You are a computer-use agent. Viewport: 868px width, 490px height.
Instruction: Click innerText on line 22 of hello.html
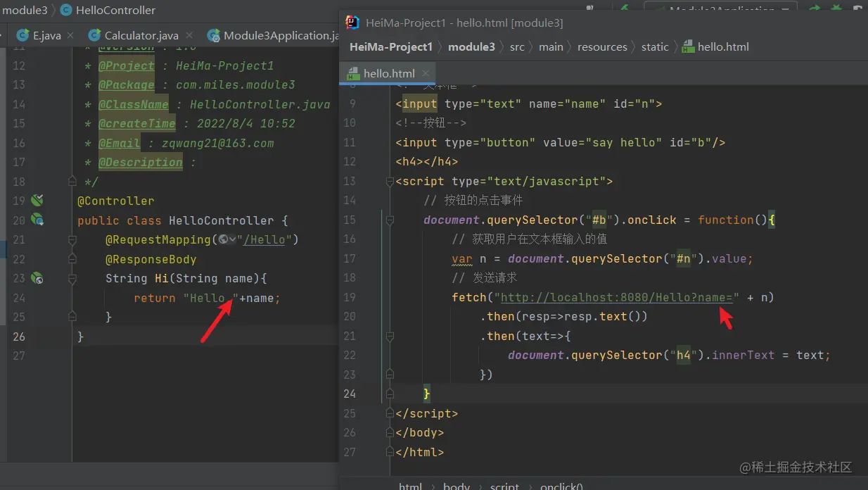tap(743, 356)
